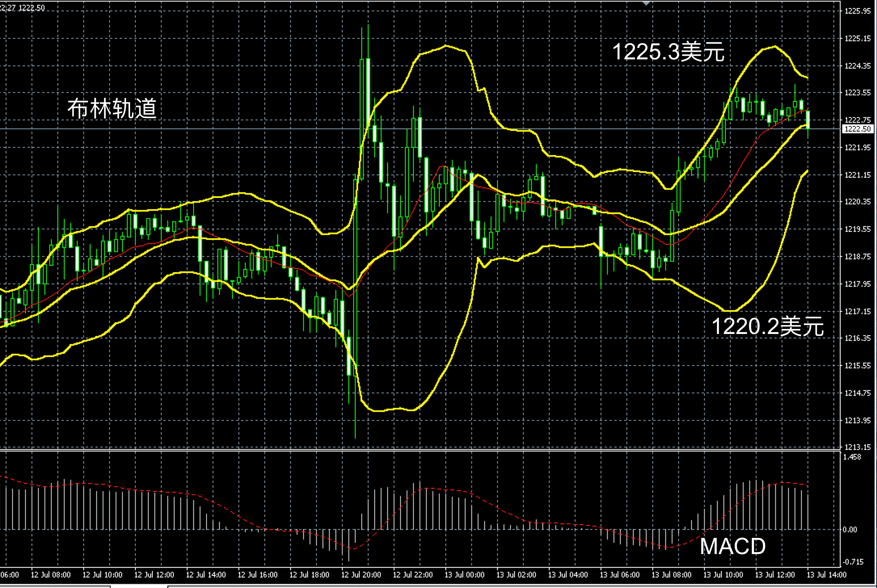Click the 12 Jul 20:00 time axis label
The height and width of the screenshot is (588, 877).
coord(361,575)
